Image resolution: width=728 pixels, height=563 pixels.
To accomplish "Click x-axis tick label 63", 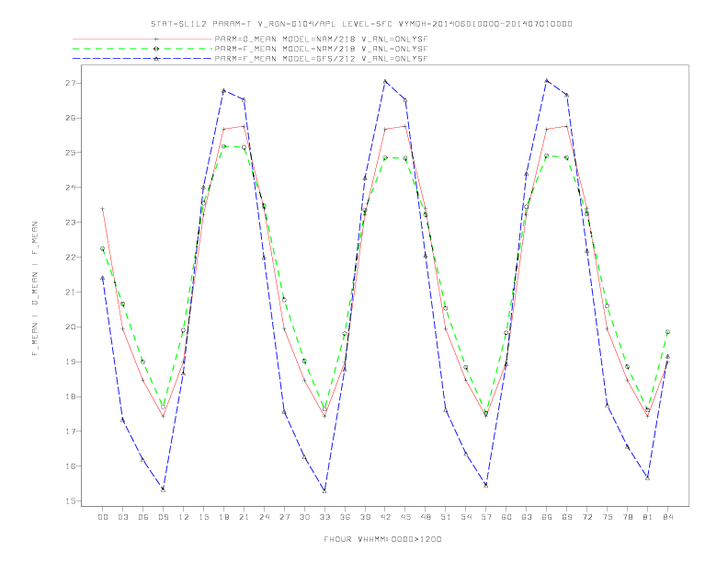I will point(527,517).
